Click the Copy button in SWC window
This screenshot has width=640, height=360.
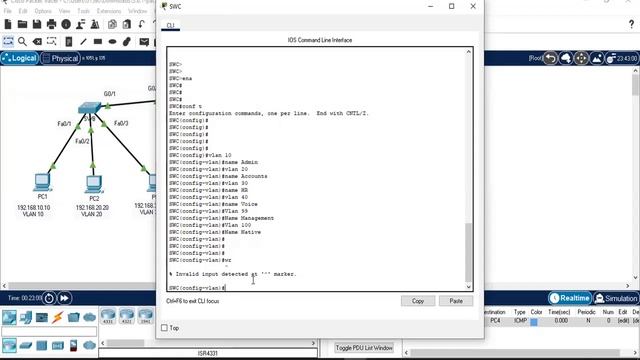(x=418, y=301)
